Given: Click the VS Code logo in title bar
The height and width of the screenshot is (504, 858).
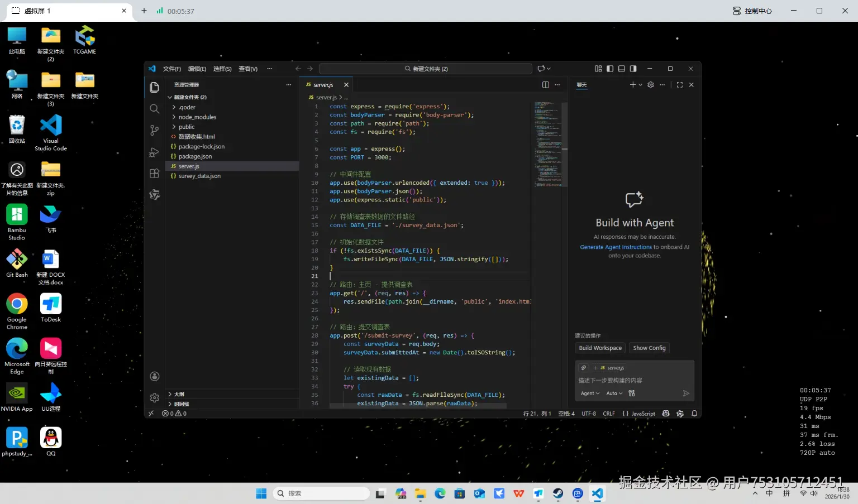Looking at the screenshot, I should tap(152, 69).
